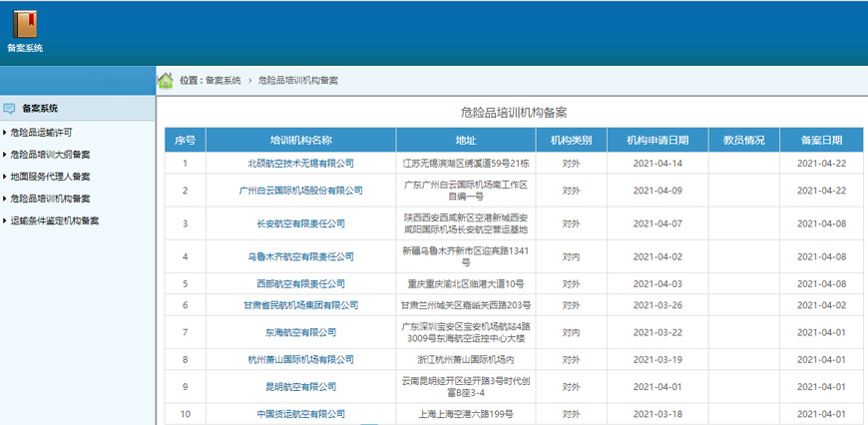Viewport: 868px width, 425px height.
Task: Click 危险品培训机构备案 in the breadcrumb
Action: click(x=298, y=81)
